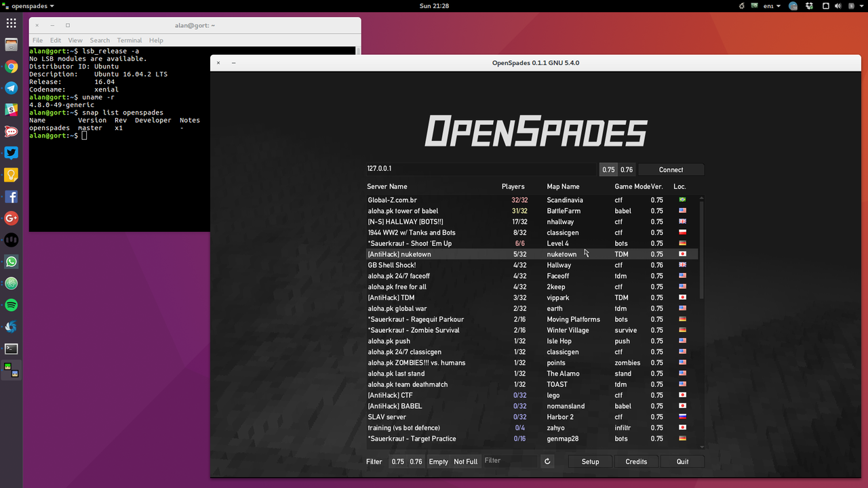
Task: Open WhatsApp from the dock
Action: point(11,262)
